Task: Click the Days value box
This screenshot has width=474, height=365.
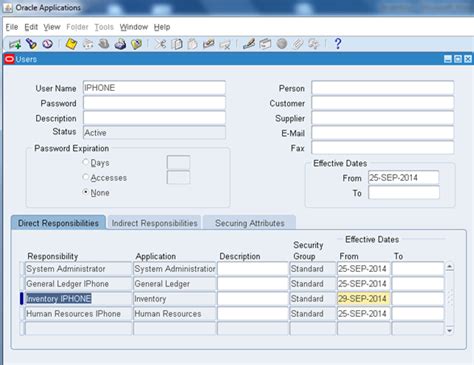Action: 178,163
